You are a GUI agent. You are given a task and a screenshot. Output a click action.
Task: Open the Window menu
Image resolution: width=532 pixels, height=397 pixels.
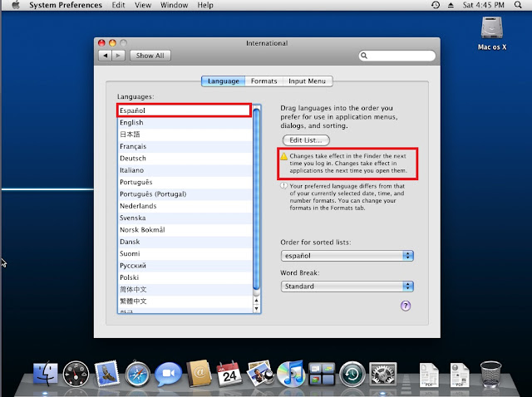pos(174,5)
